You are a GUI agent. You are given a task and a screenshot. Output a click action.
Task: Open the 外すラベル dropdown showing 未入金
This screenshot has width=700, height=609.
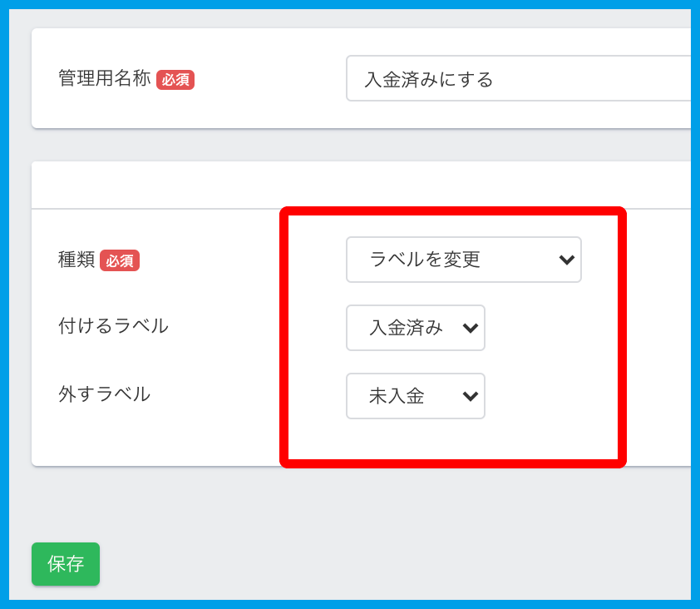pyautogui.click(x=415, y=396)
